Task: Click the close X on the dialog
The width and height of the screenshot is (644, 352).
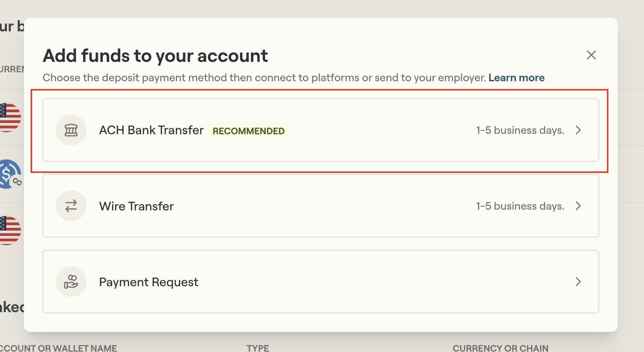Action: 591,55
